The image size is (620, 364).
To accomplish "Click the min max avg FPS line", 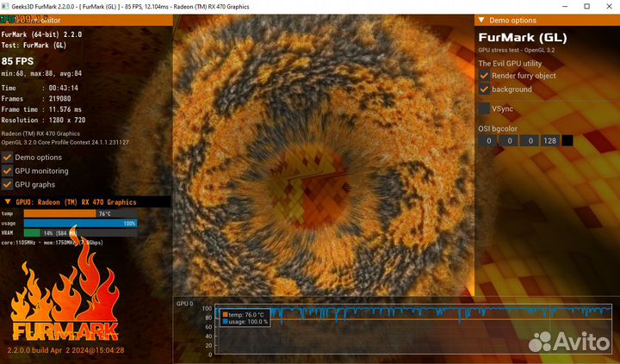I will pyautogui.click(x=41, y=73).
